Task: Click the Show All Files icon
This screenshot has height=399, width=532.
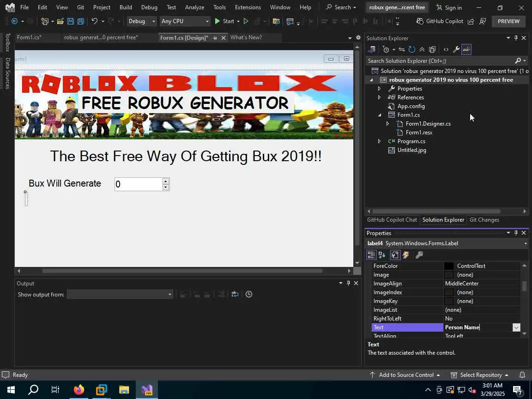Action: tap(432, 49)
